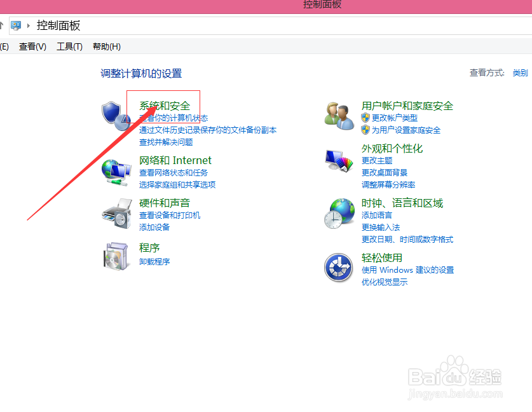Open the partially visible (E) edit menu

tap(4, 46)
